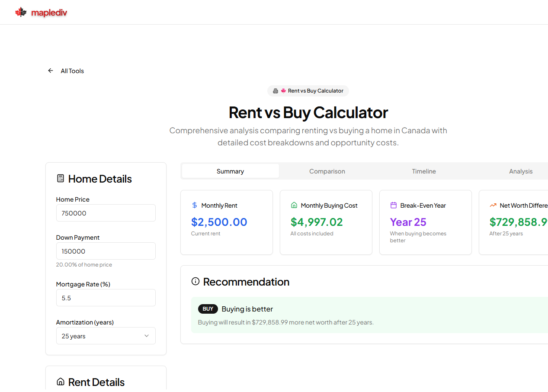Click the Home Price label
Viewport: 548px width, 392px height.
(x=73, y=199)
